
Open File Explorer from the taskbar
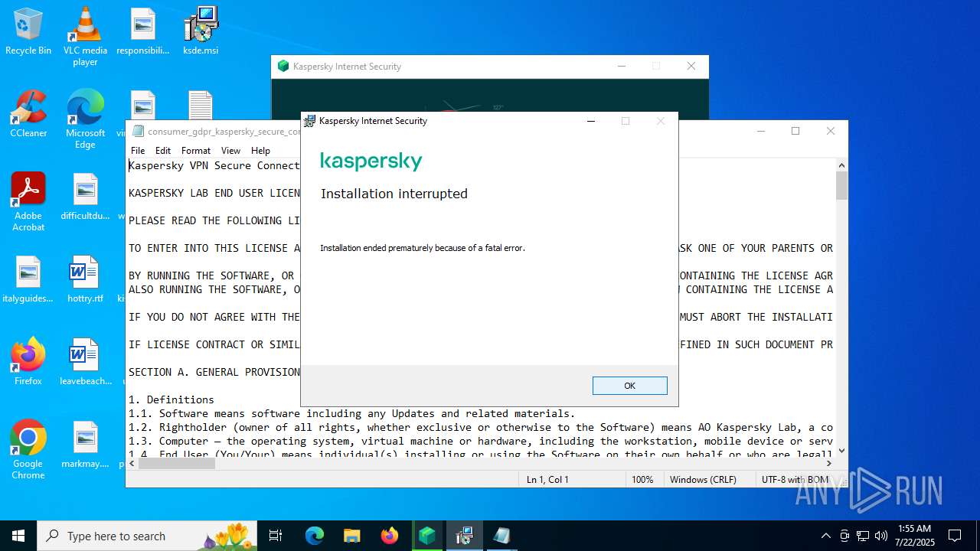(351, 536)
